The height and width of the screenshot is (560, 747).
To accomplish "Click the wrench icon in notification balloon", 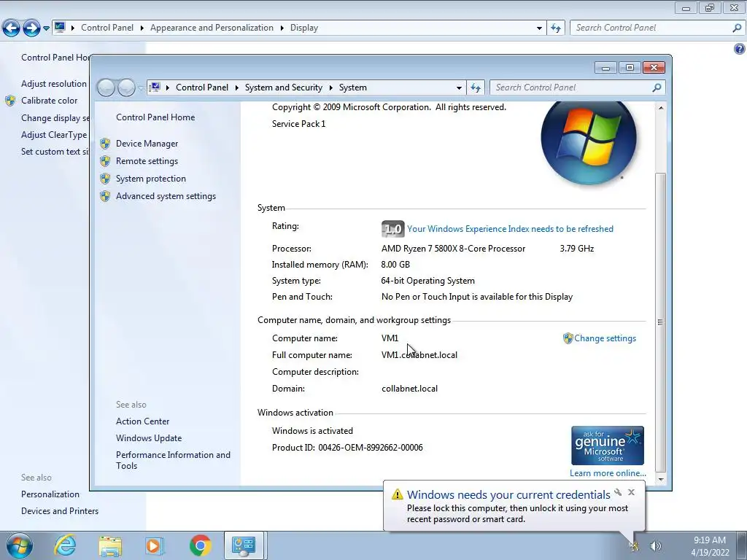I will [x=618, y=492].
